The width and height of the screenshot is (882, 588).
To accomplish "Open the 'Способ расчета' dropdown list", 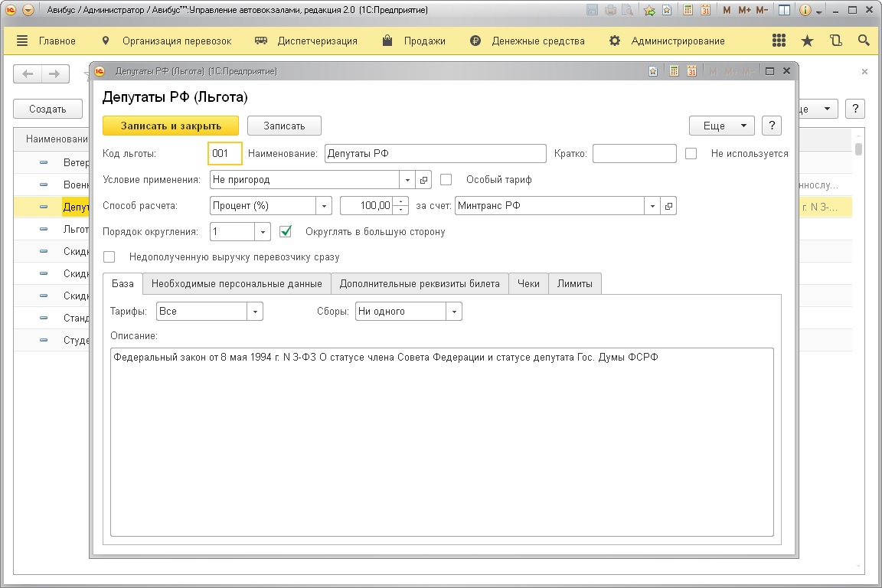I will click(x=324, y=206).
